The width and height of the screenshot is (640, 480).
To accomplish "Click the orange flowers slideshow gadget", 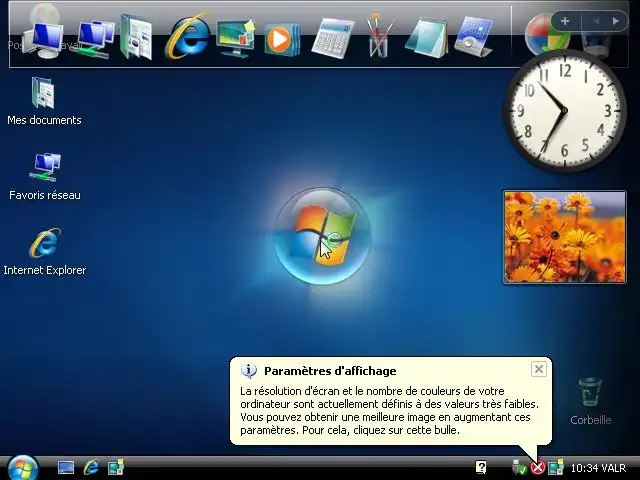I will click(x=565, y=237).
